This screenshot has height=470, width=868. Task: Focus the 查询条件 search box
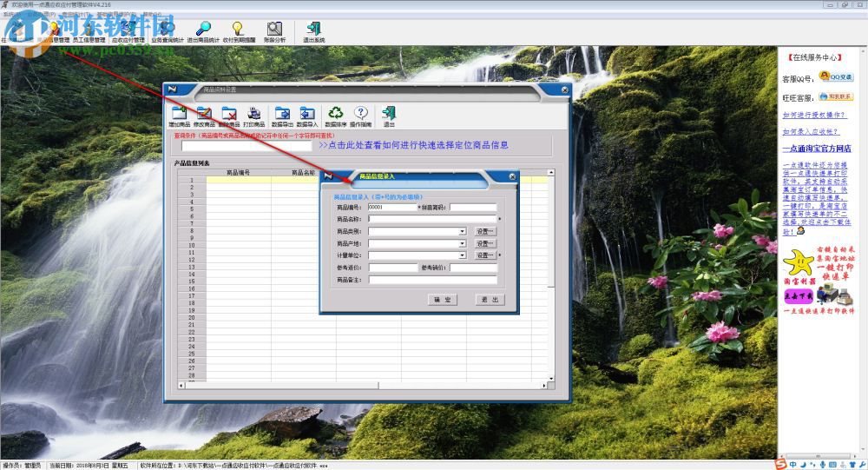coord(247,146)
